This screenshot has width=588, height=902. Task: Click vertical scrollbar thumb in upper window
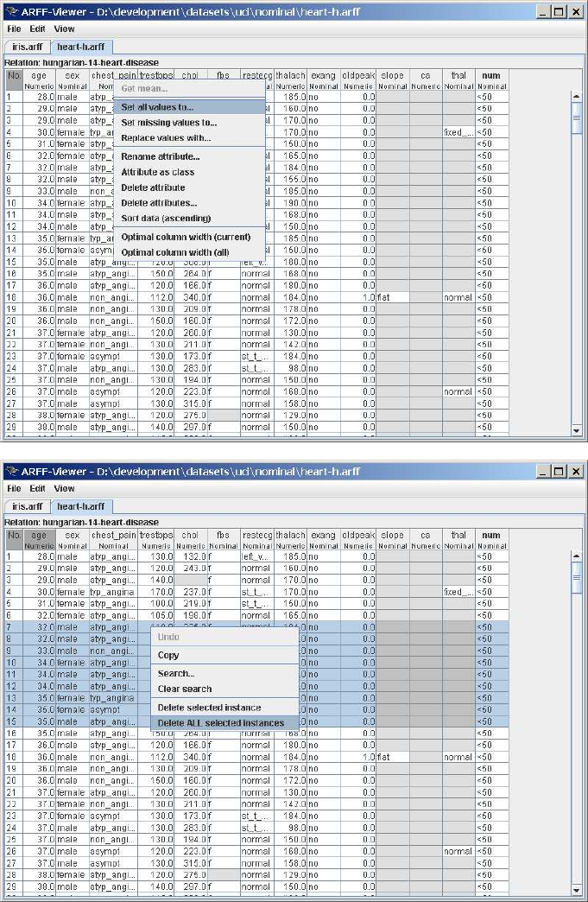[577, 118]
